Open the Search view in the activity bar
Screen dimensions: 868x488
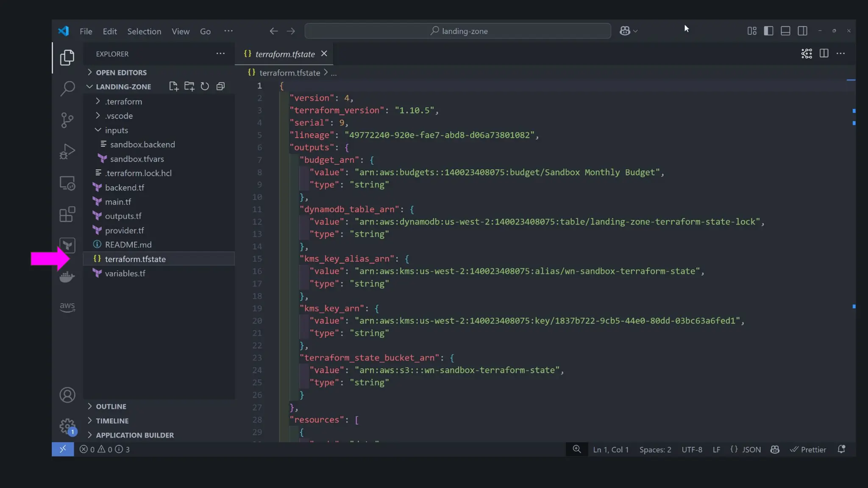coord(67,89)
